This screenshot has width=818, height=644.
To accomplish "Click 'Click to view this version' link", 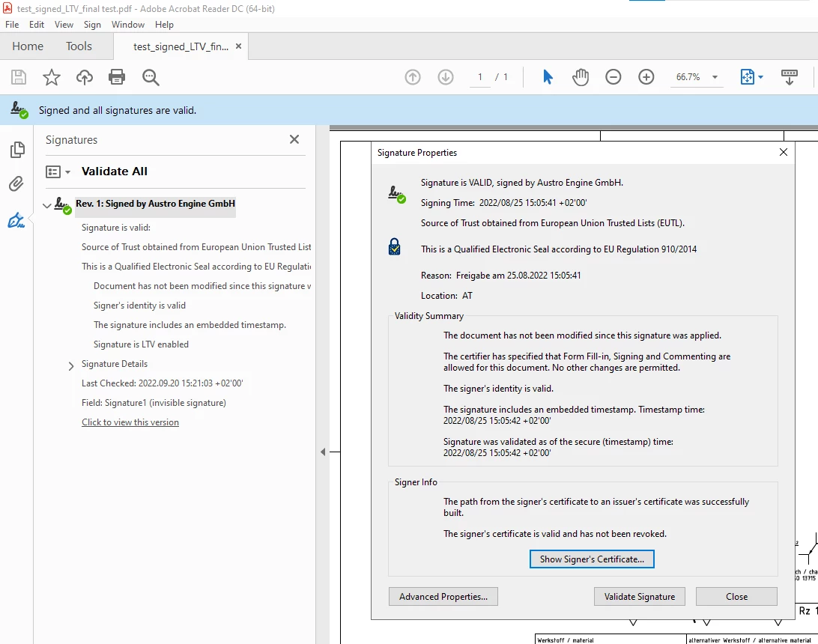I will tap(130, 422).
